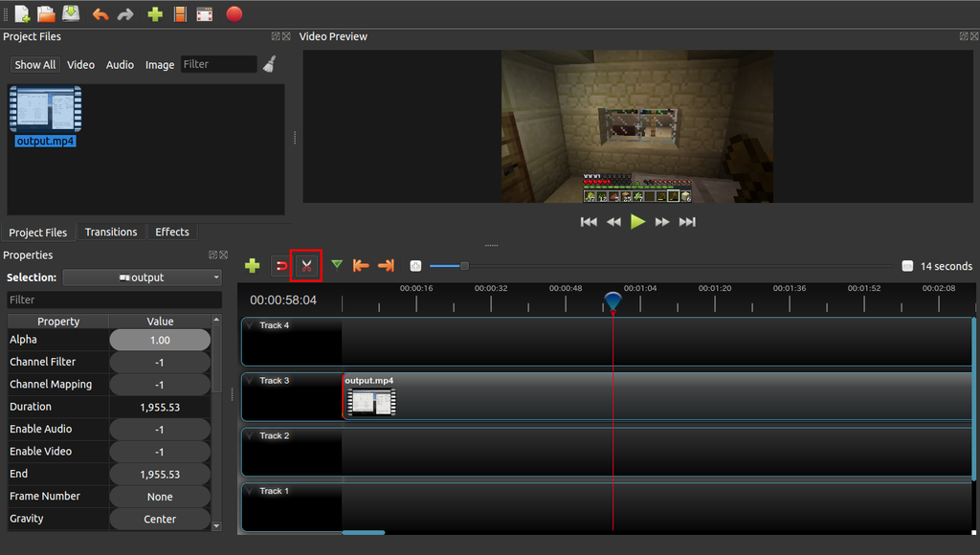Viewport: 980px width, 555px height.
Task: Open the Selection dropdown showing output
Action: (x=143, y=277)
